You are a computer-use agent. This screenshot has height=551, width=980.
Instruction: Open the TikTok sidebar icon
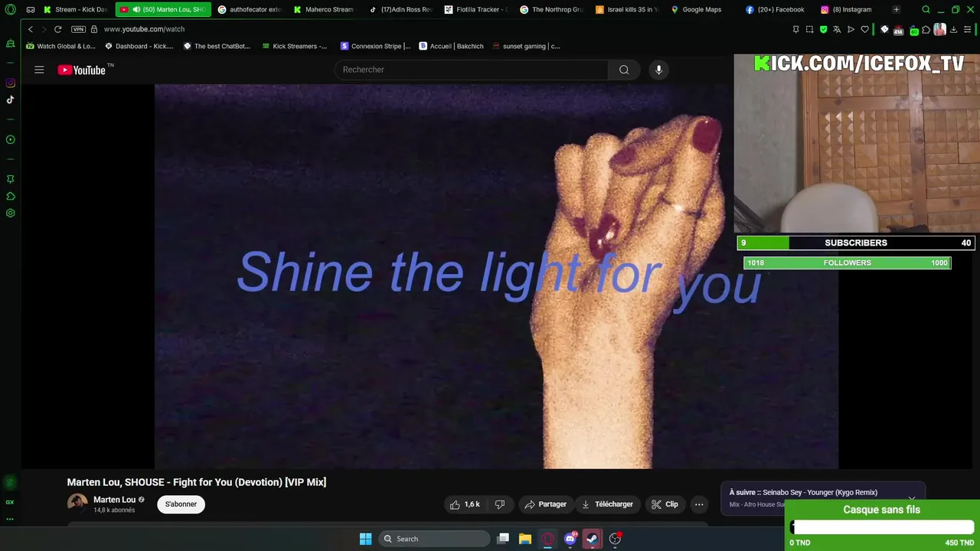click(x=11, y=99)
